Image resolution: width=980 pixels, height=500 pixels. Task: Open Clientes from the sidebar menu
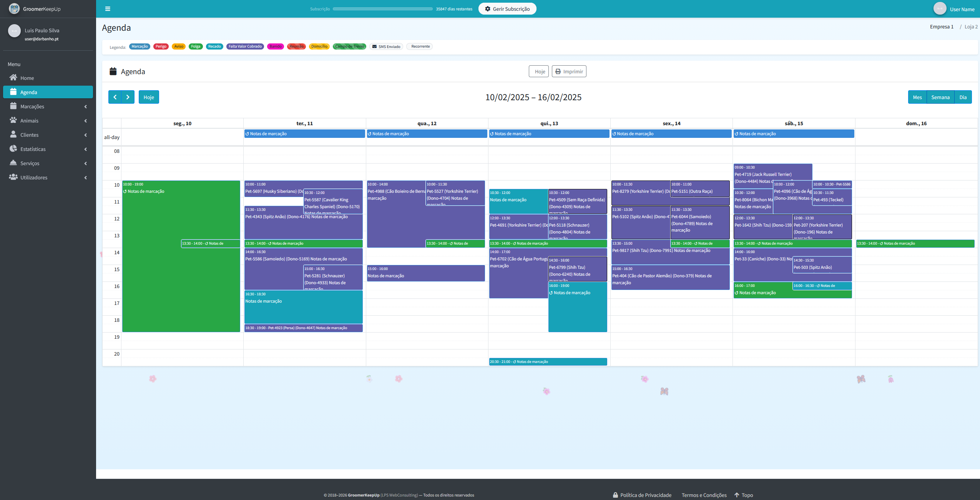click(30, 135)
